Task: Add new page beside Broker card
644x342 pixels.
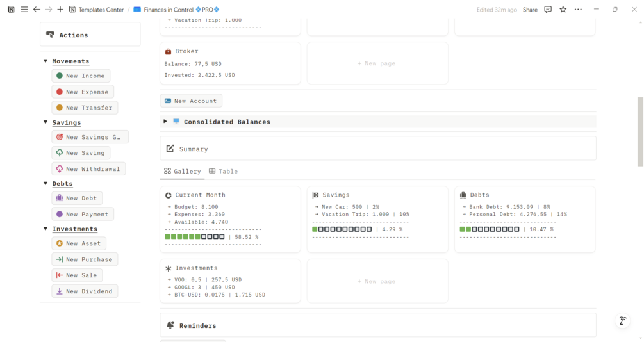Action: click(x=377, y=63)
